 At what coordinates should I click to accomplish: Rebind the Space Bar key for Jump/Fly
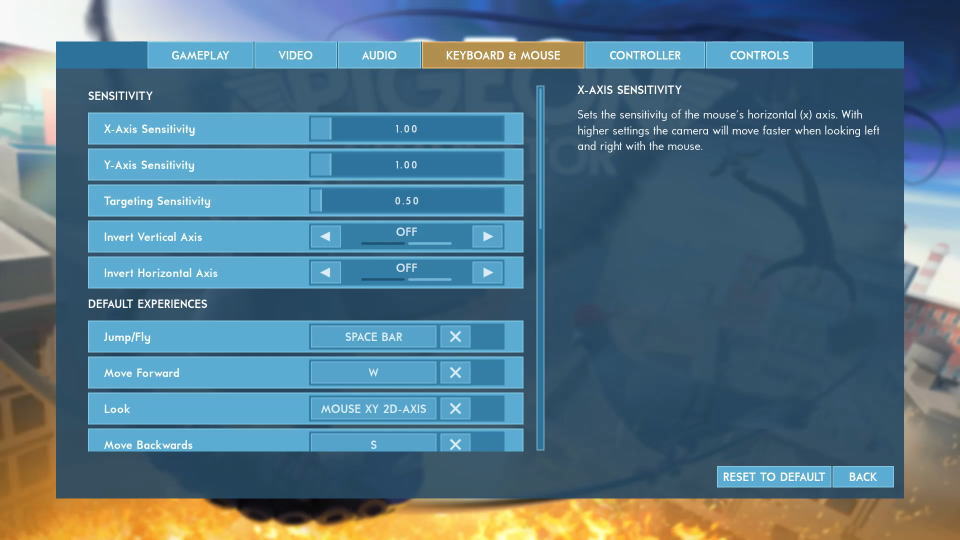coord(374,337)
